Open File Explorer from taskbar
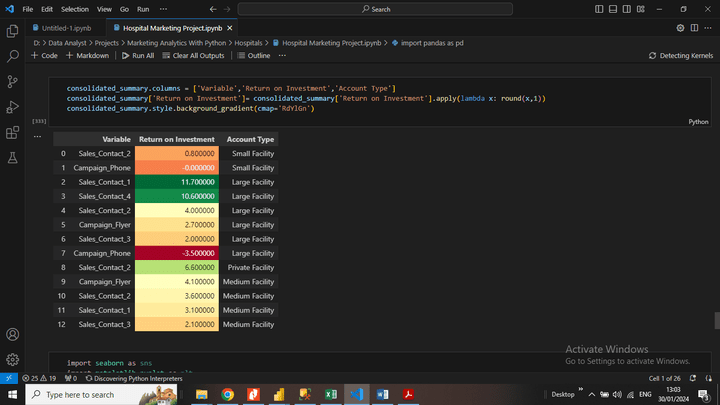 (202, 394)
